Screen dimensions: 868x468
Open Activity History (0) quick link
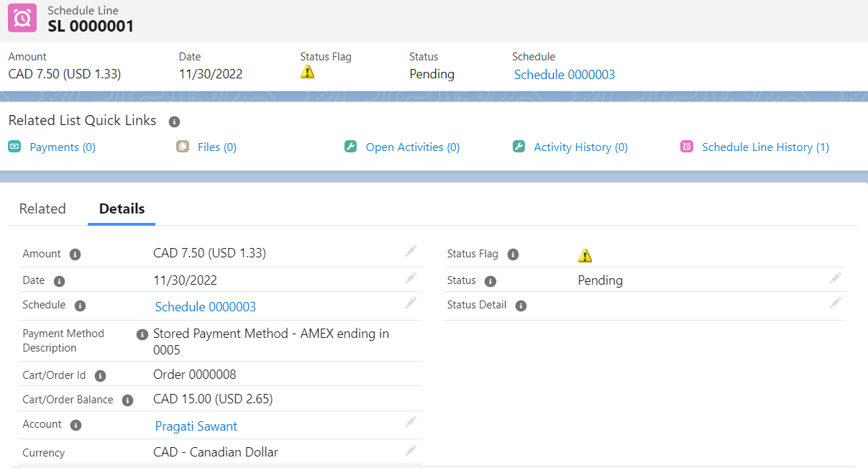[x=580, y=147]
